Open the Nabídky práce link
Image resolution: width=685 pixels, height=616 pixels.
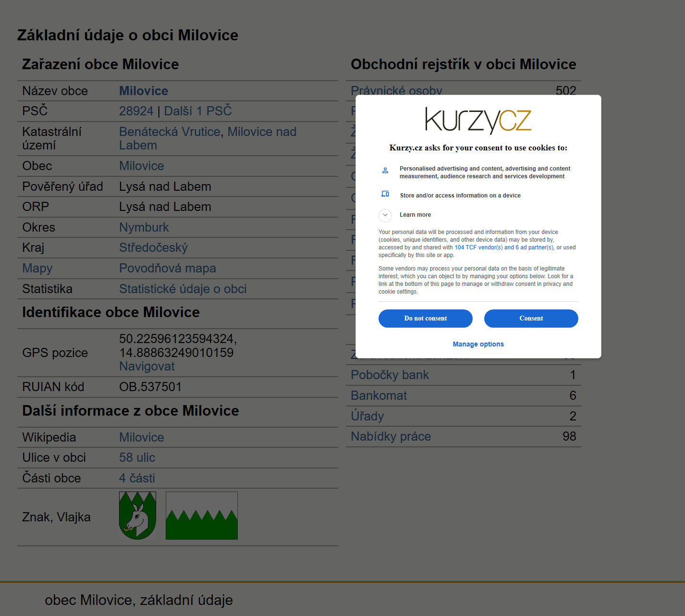[x=391, y=436]
